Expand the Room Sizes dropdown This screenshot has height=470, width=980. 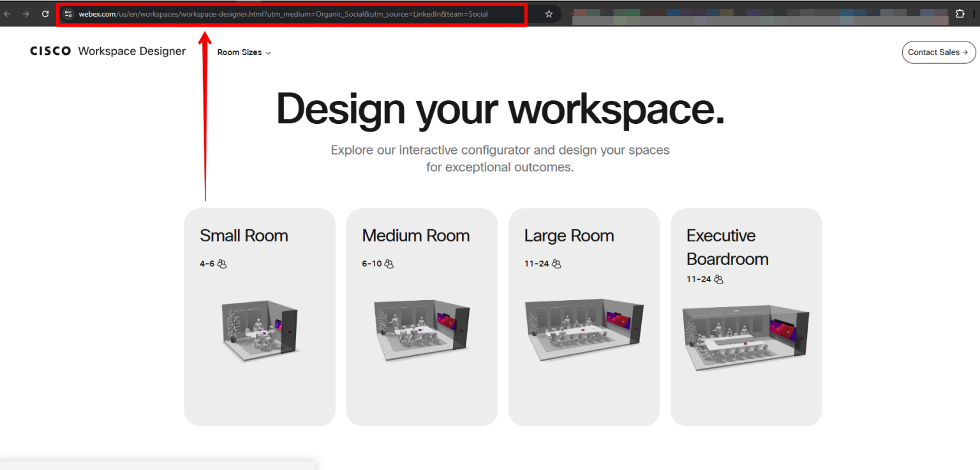tap(244, 52)
